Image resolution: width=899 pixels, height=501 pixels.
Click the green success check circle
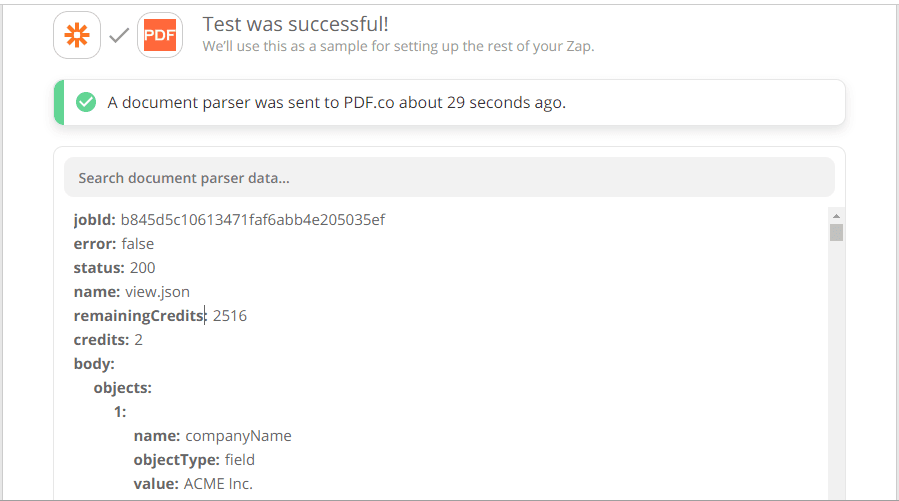click(86, 102)
